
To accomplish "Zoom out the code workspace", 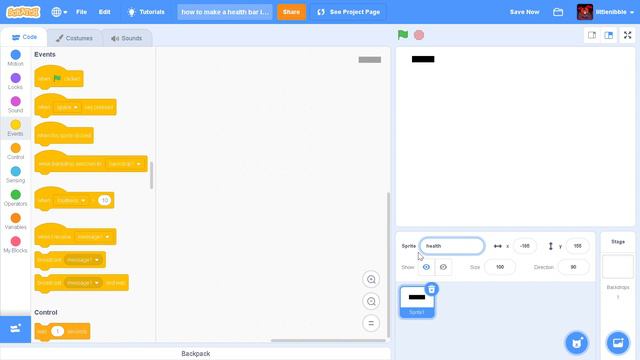I will tap(371, 302).
